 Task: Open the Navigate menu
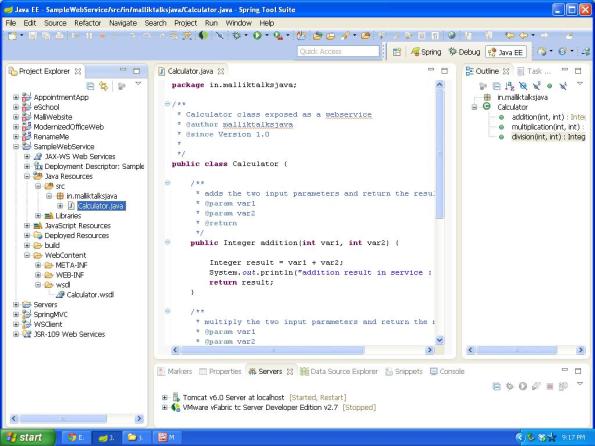pyautogui.click(x=123, y=23)
